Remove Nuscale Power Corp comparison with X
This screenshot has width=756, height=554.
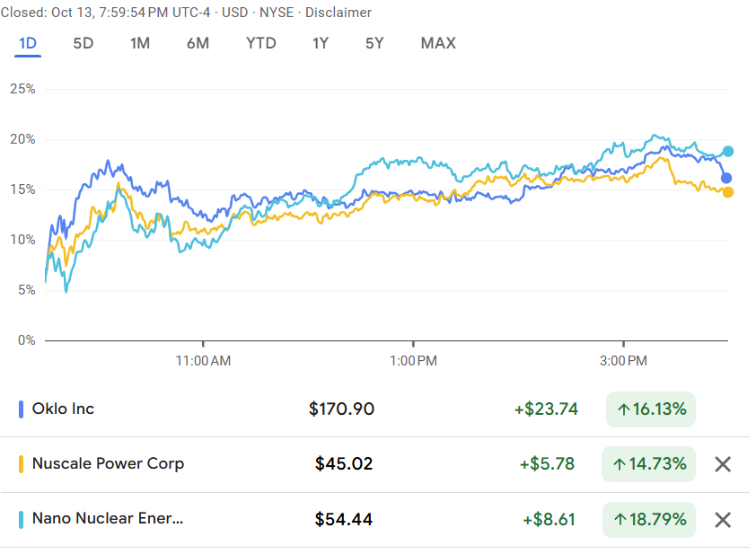tap(723, 464)
